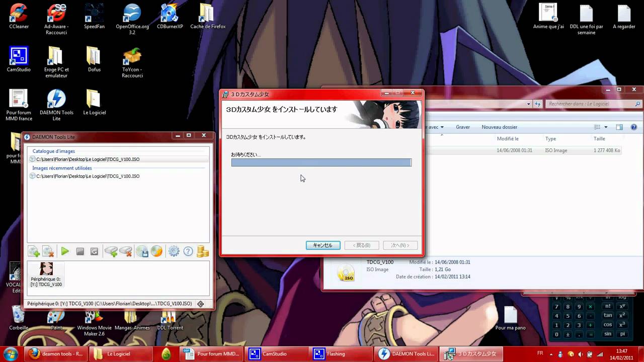The image size is (644, 362).
Task: Open the view options dropdown arrow in Explorer
Action: pos(606,127)
